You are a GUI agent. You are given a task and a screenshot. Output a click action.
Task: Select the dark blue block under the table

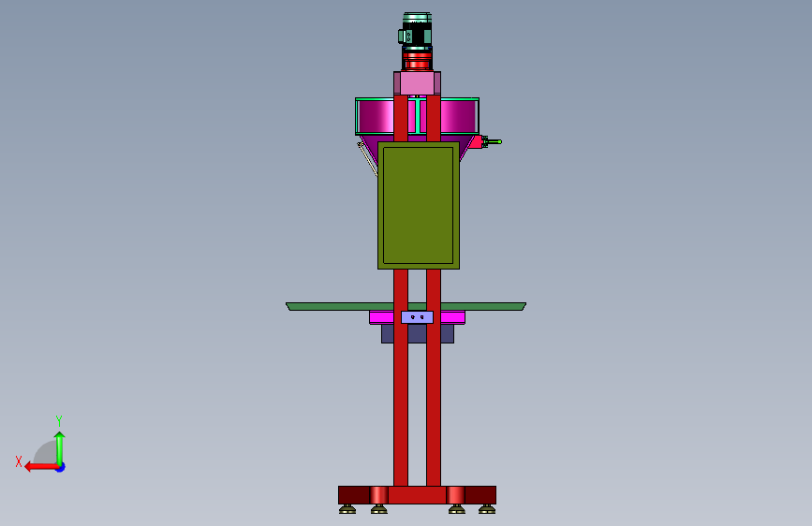[x=418, y=333]
